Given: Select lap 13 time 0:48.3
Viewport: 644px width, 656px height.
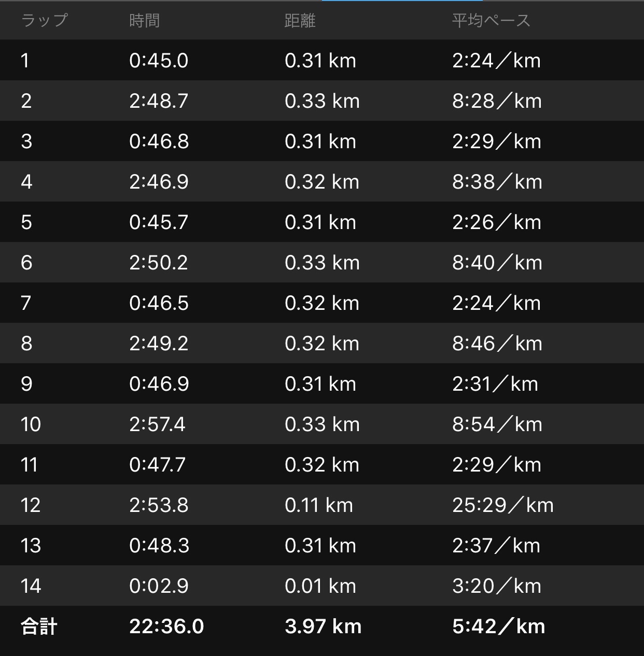Looking at the screenshot, I should click(x=159, y=546).
